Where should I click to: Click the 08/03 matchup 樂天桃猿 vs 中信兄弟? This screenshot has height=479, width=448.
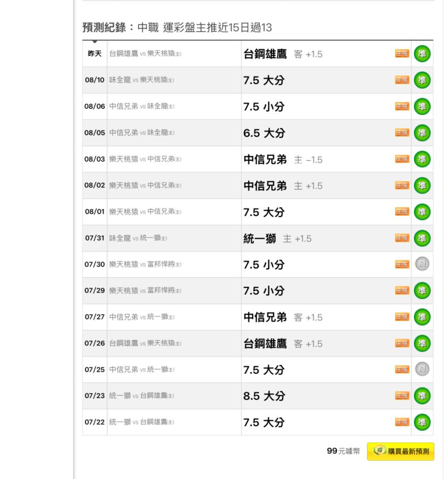(x=145, y=159)
